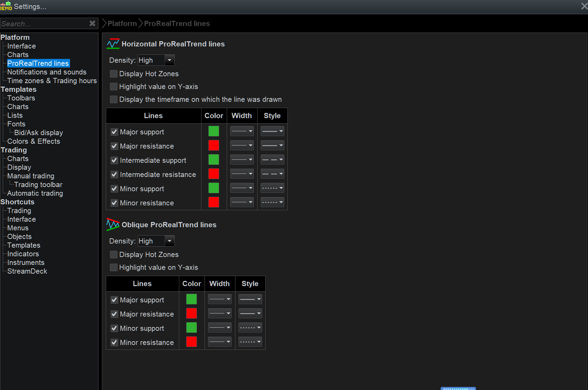588x390 pixels.
Task: Open Lists template settings
Action: point(15,115)
